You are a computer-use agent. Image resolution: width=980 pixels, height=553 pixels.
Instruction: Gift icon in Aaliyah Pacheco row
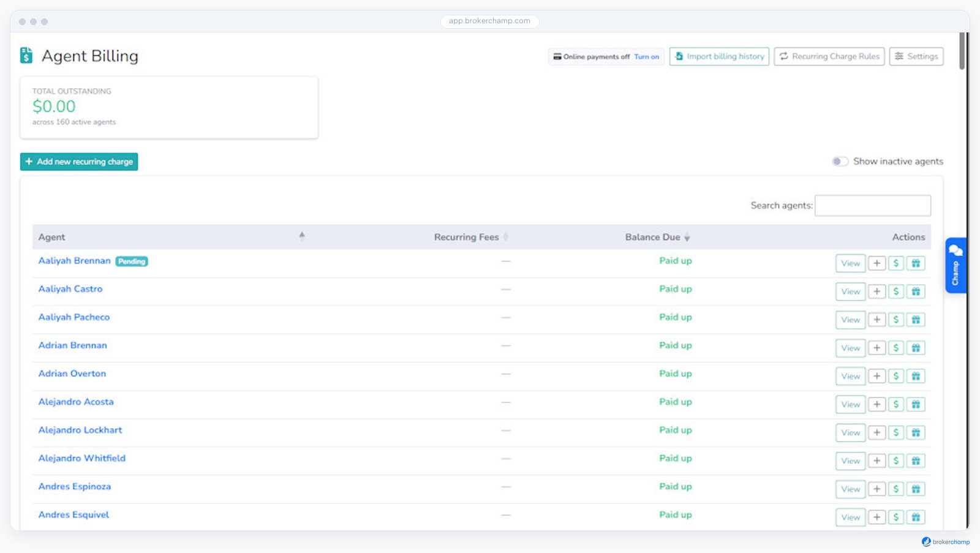click(916, 320)
